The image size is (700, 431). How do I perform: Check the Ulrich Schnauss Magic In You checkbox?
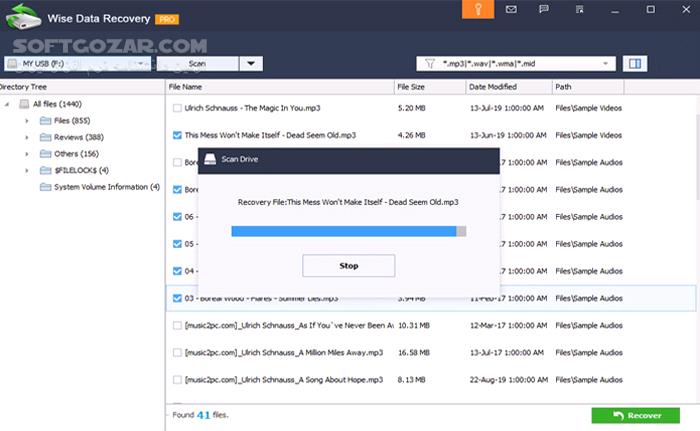coord(177,108)
